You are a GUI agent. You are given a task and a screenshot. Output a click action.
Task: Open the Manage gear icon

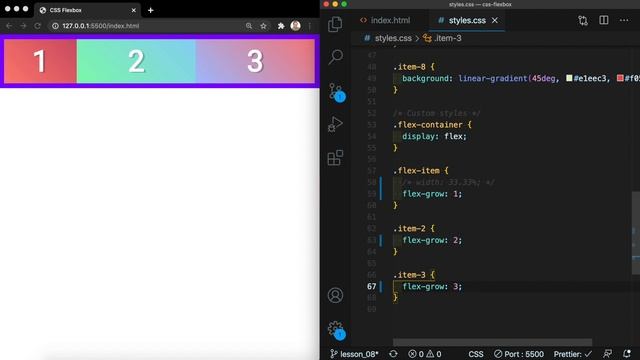[336, 330]
